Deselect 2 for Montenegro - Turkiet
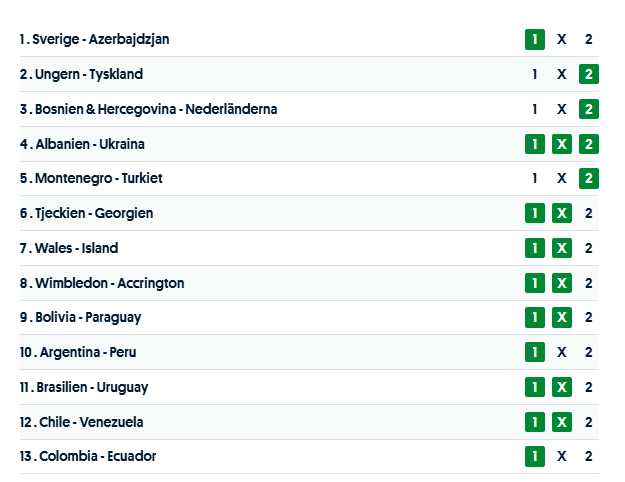Viewport: 625px width, 482px height. (589, 178)
